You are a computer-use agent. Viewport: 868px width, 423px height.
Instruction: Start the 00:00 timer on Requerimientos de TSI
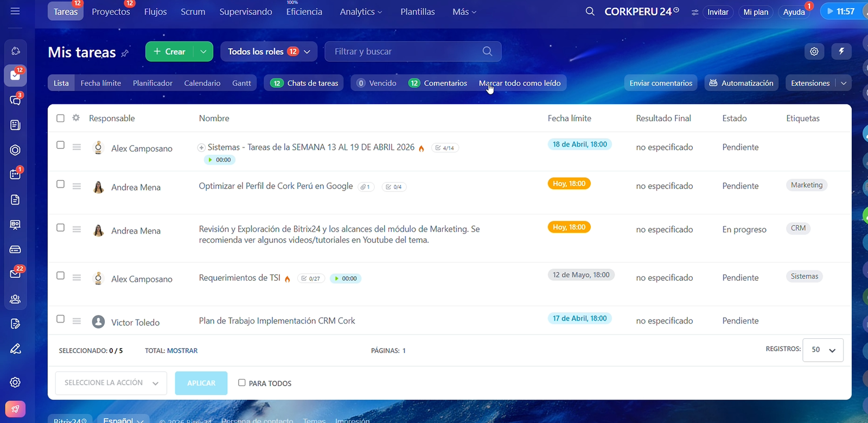[x=346, y=279]
